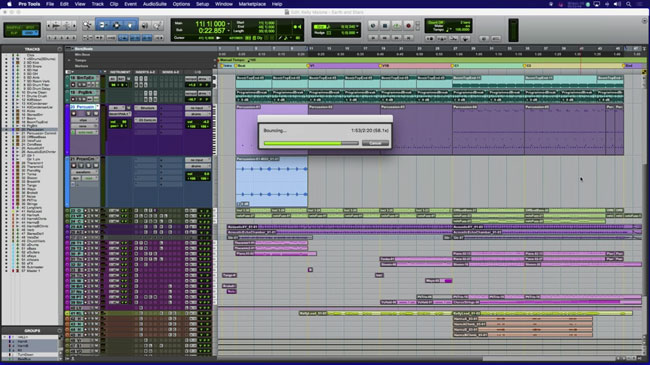Screen dimensions: 650x365
Task: Click the Online transport button
Action: [x=373, y=26]
